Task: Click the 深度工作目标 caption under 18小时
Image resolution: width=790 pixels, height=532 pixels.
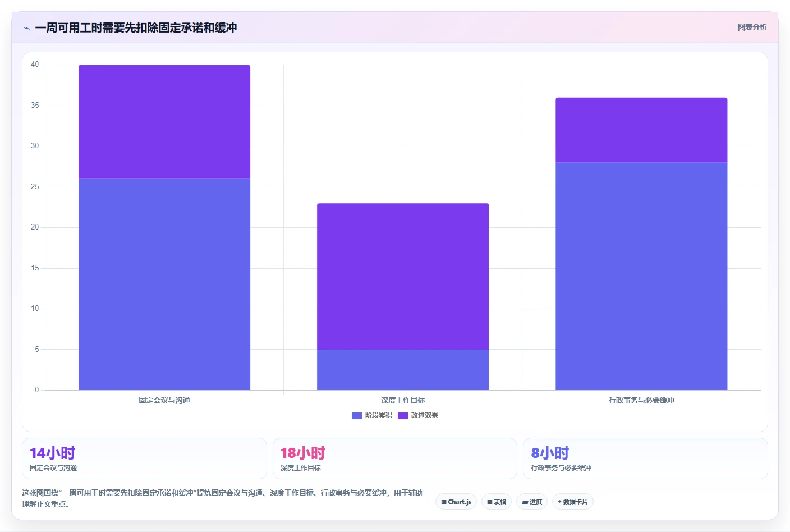Action: click(301, 467)
